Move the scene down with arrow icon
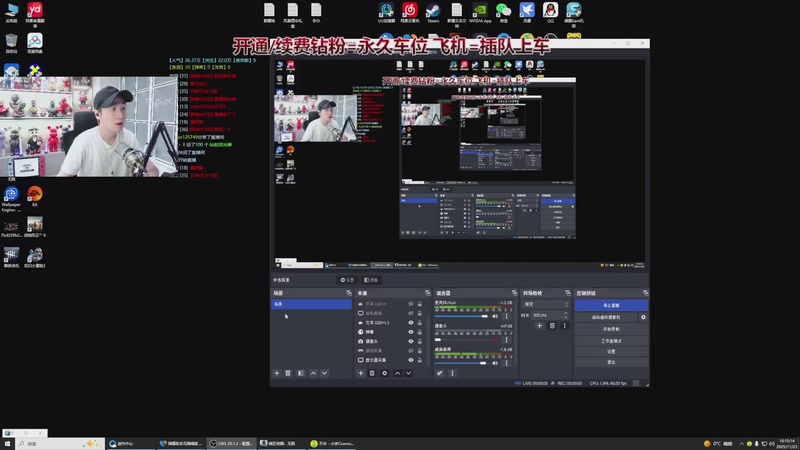The width and height of the screenshot is (800, 450). point(324,373)
